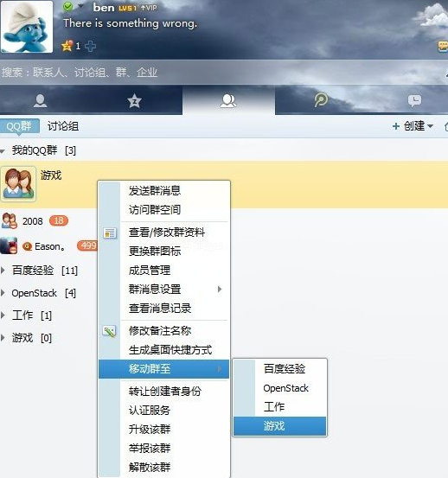Select the QQ群 sub-tab
This screenshot has height=478, width=448.
[19, 126]
